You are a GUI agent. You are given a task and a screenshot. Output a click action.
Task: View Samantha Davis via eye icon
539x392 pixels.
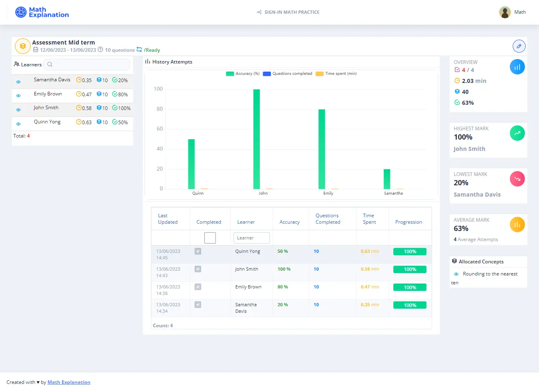[18, 82]
